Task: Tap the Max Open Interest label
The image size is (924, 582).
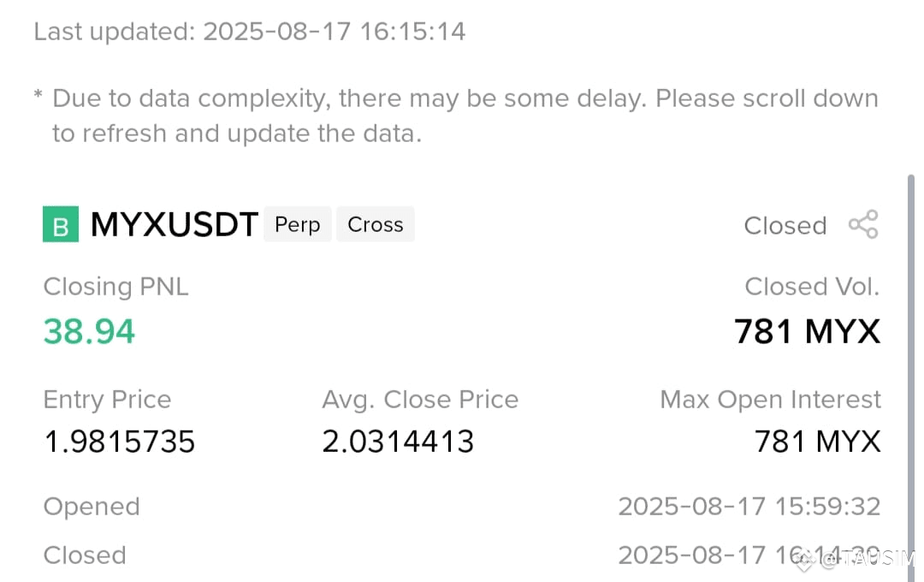Action: [770, 399]
